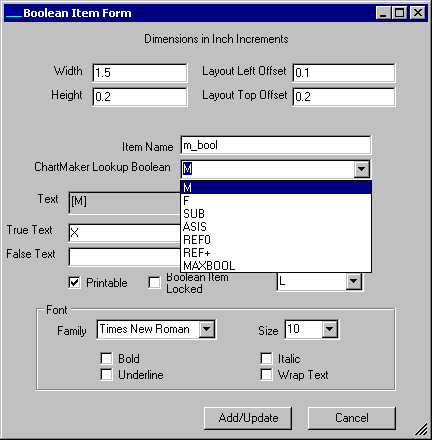Click the Item Name input field
This screenshot has width=432, height=440.
[x=276, y=145]
